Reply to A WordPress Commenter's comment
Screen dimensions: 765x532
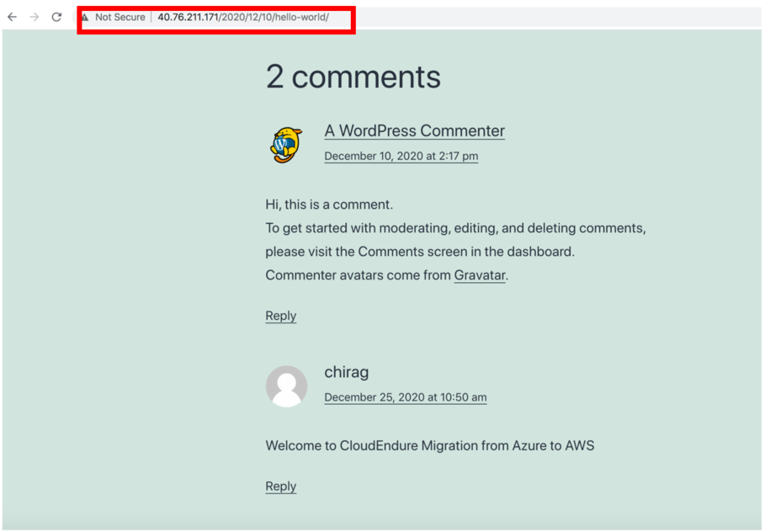click(280, 316)
